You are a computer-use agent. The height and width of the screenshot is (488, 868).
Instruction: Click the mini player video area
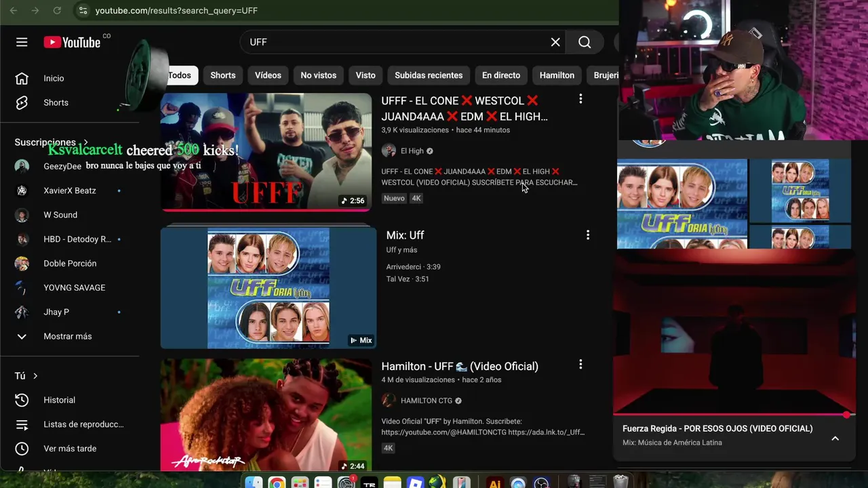[x=734, y=332]
